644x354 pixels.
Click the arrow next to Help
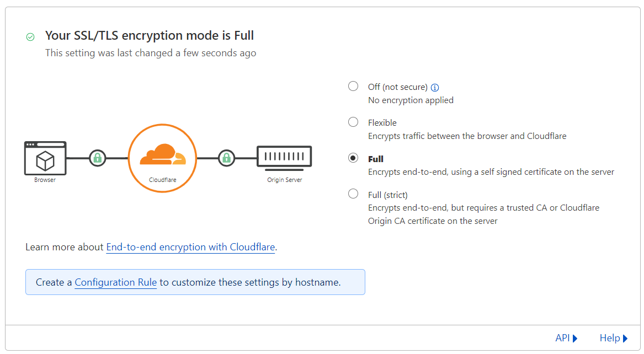pos(625,339)
